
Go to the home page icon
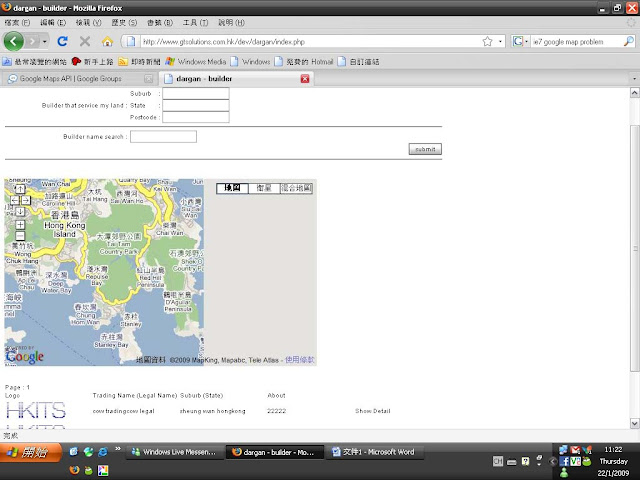point(107,42)
